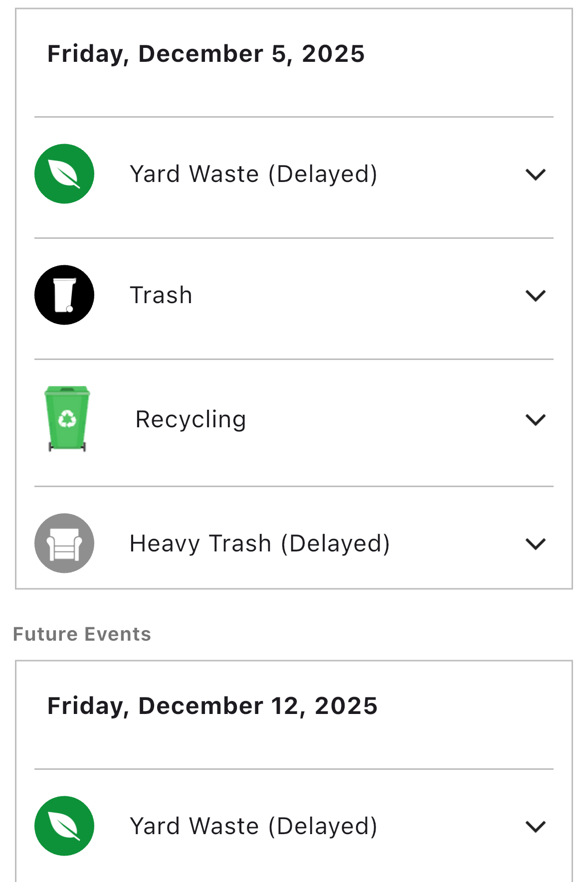Click the Friday, December 5, 2025 heading

206,54
